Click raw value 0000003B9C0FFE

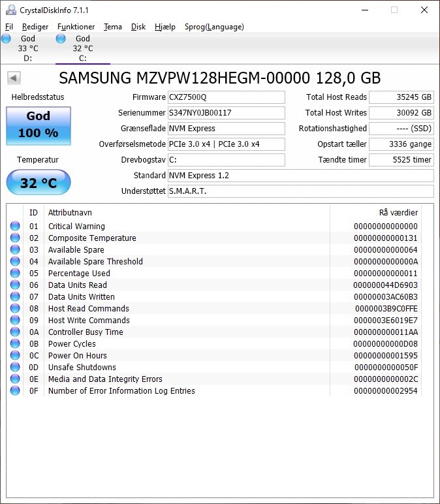pos(386,309)
